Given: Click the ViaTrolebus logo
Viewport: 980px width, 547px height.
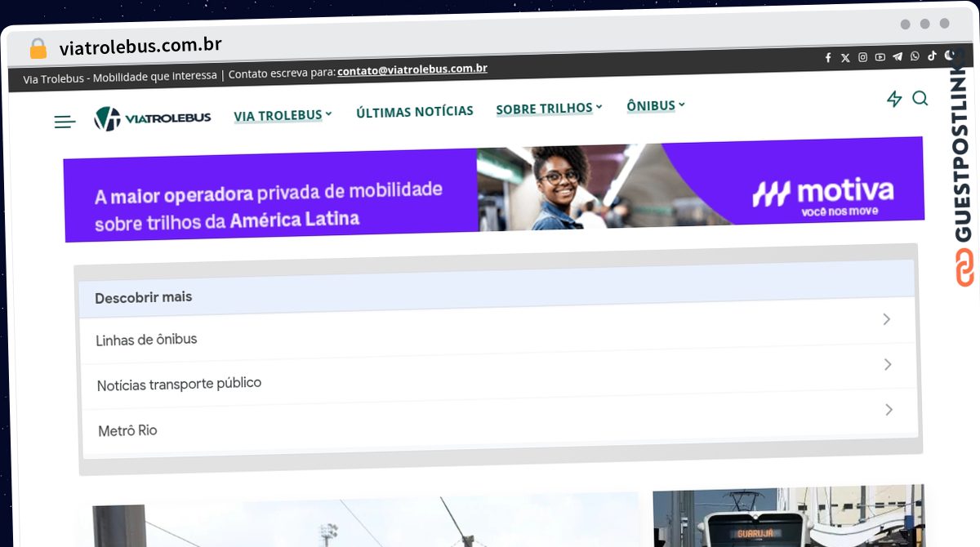Looking at the screenshot, I should [153, 118].
